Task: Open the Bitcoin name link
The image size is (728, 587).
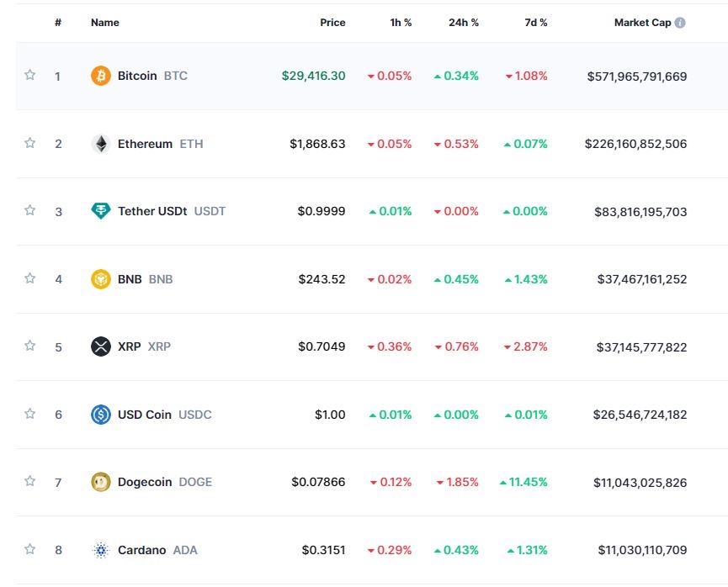Action: tap(137, 76)
